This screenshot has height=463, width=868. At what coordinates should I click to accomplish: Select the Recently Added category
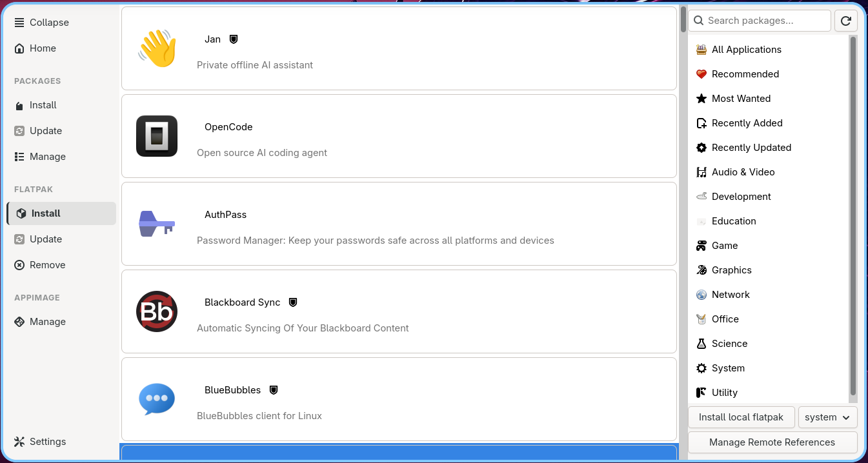pos(768,123)
